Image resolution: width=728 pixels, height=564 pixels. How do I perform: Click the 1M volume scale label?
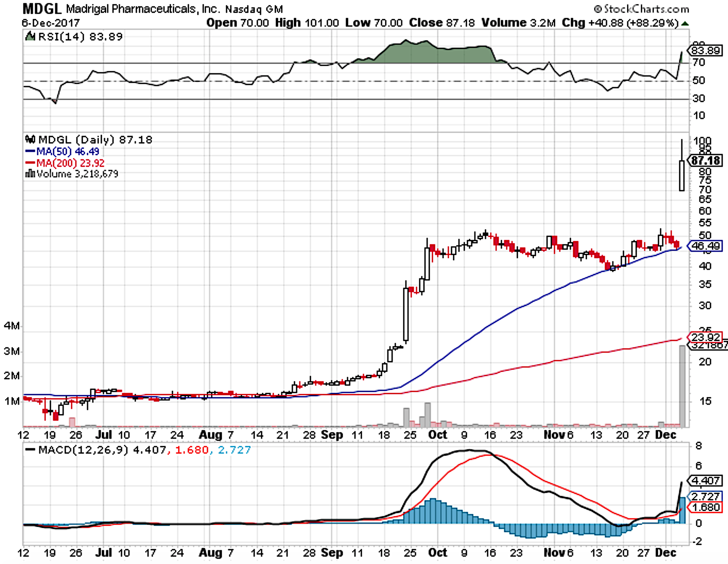click(x=12, y=401)
